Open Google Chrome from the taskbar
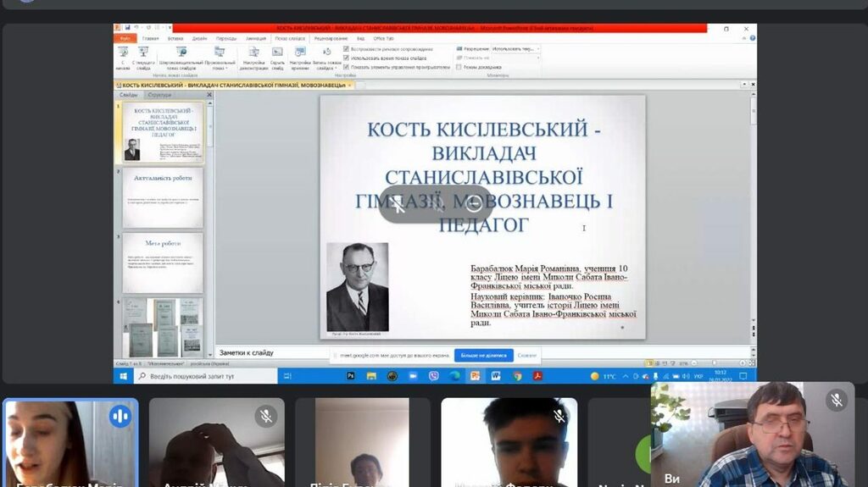The width and height of the screenshot is (868, 487). (x=517, y=376)
